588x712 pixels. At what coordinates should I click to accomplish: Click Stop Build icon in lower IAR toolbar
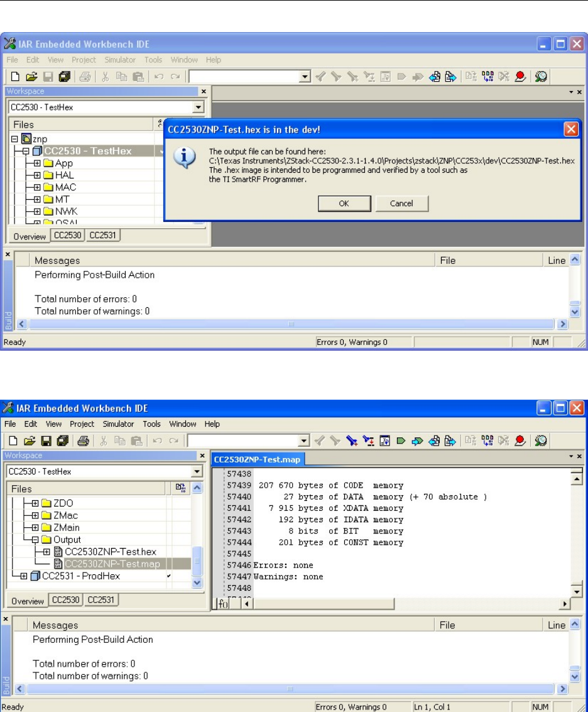coord(504,441)
